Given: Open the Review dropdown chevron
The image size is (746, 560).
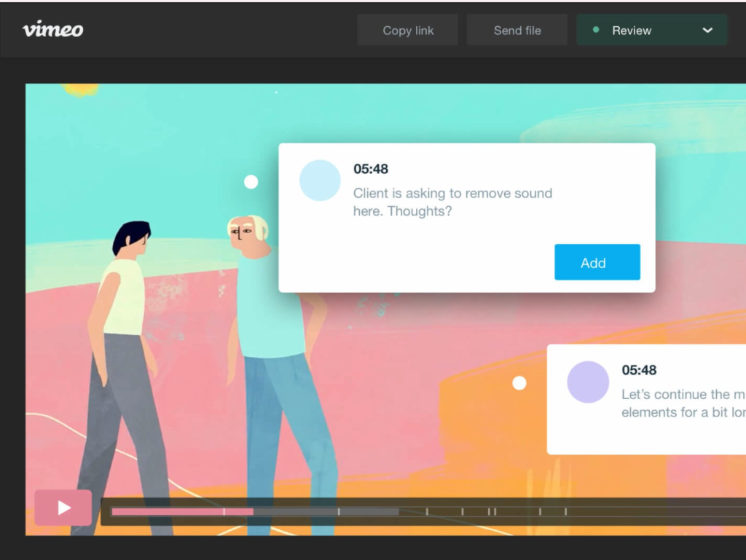Looking at the screenshot, I should tap(706, 31).
